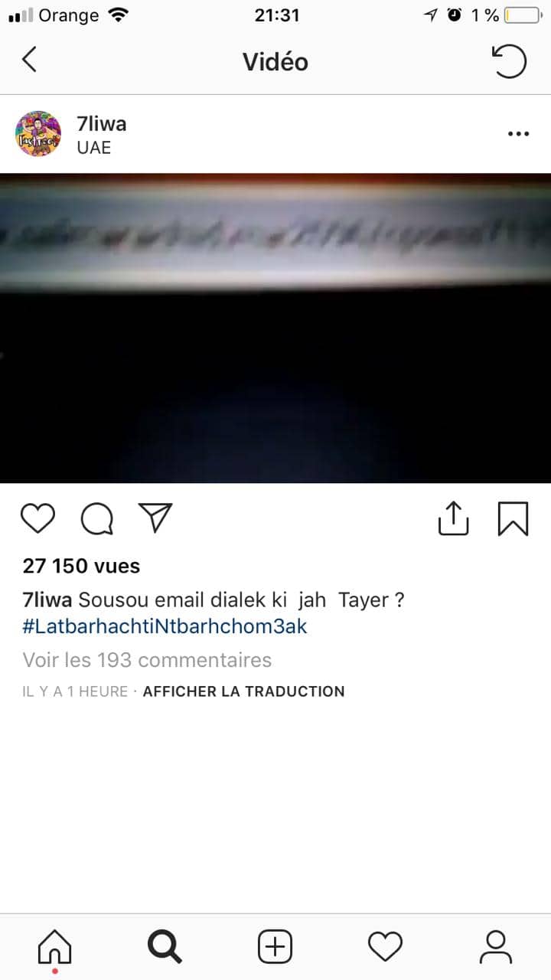The width and height of the screenshot is (551, 980).
Task: Open the Search magnifier tab
Action: (165, 947)
